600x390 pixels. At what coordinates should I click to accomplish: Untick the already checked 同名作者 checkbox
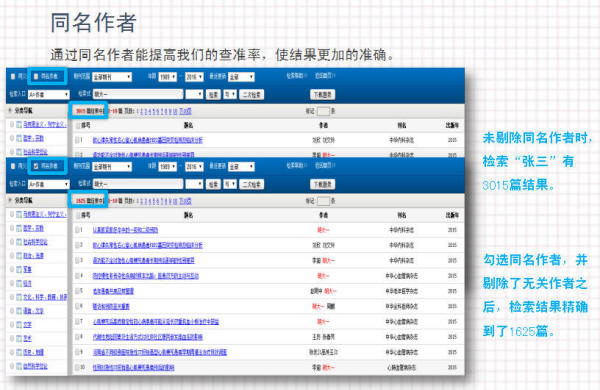pyautogui.click(x=36, y=166)
